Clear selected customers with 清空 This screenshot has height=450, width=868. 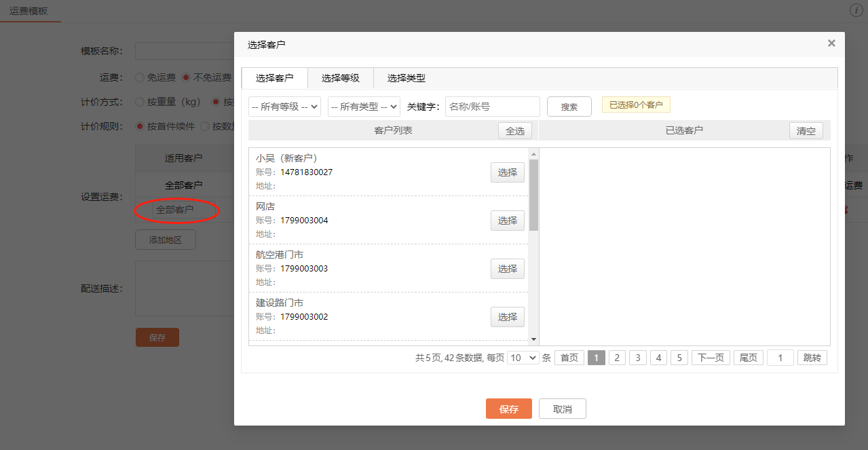click(806, 131)
